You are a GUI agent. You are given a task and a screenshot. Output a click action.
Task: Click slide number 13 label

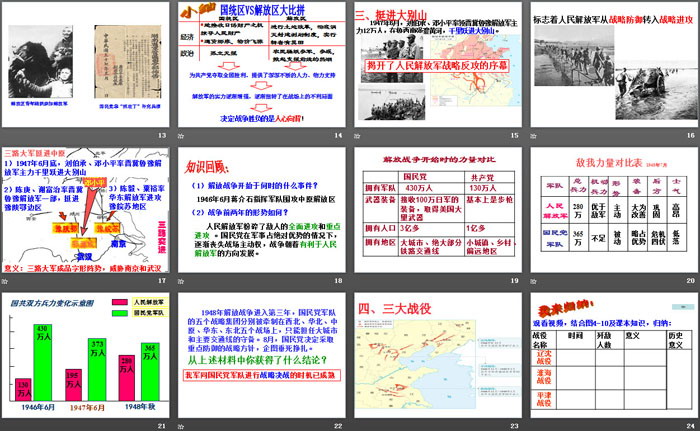(x=162, y=135)
